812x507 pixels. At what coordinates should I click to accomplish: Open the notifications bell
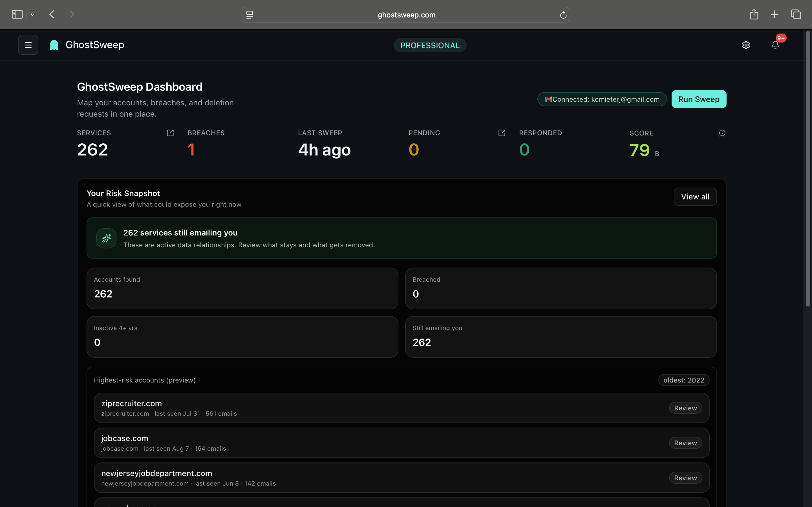pyautogui.click(x=775, y=45)
